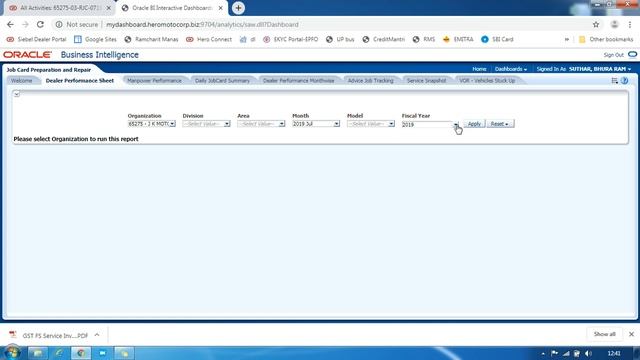
Task: Close the All Activities browser tab
Action: click(x=109, y=8)
